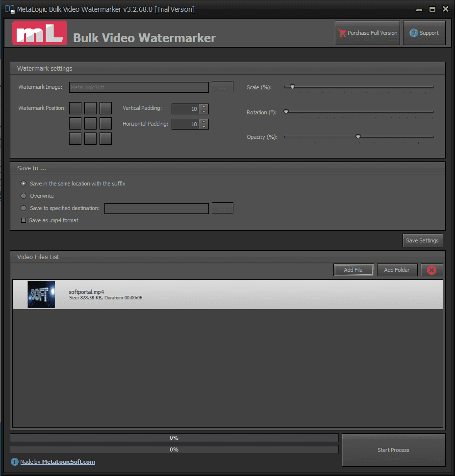Screen dimensions: 455x476
Task: Click the Watermark settings panel header
Action: click(227, 69)
